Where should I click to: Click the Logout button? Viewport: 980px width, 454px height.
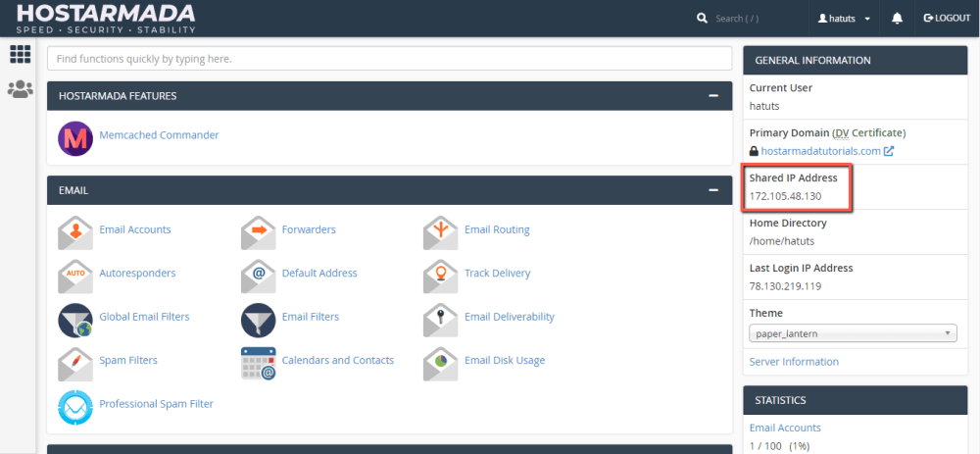(947, 18)
